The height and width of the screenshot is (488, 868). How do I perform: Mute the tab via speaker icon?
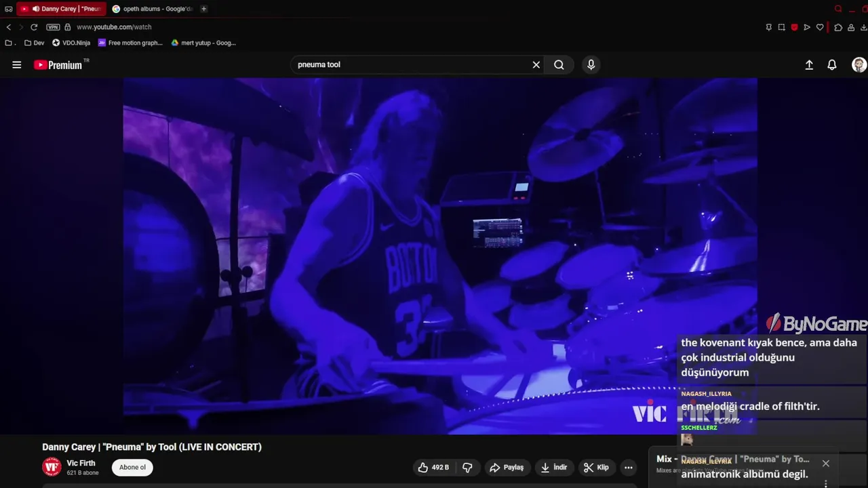pyautogui.click(x=35, y=9)
